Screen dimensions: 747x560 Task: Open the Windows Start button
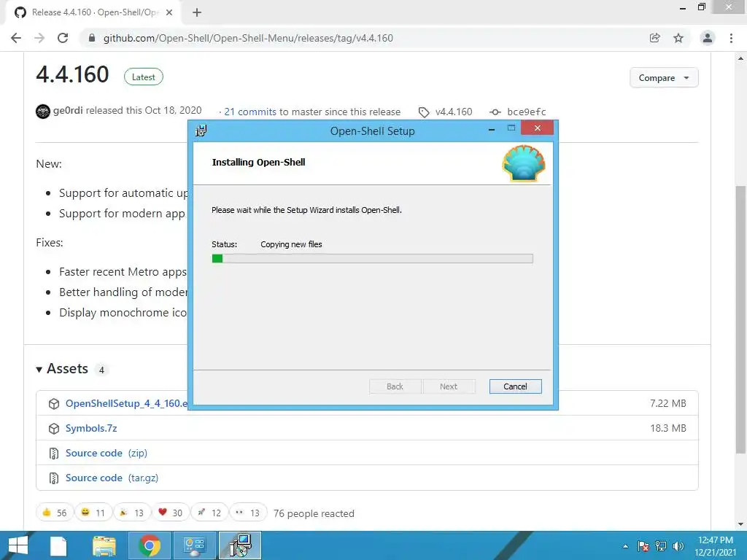18,545
